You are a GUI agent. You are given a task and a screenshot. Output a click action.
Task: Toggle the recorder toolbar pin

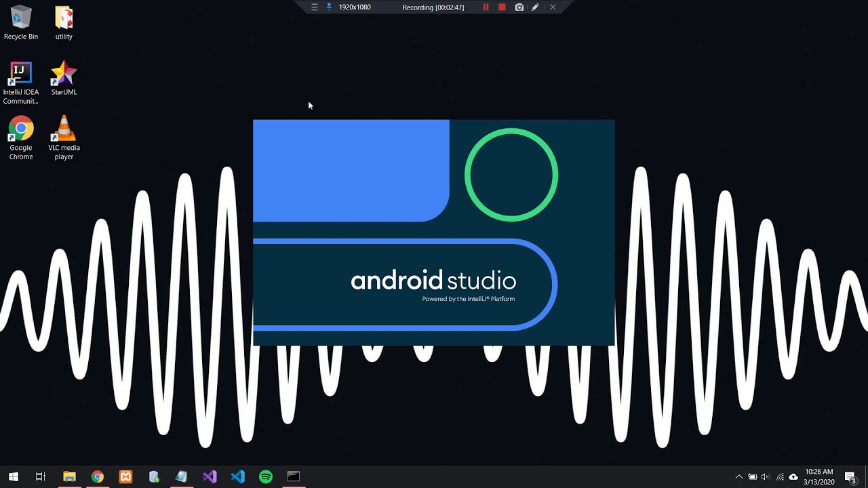tap(330, 7)
